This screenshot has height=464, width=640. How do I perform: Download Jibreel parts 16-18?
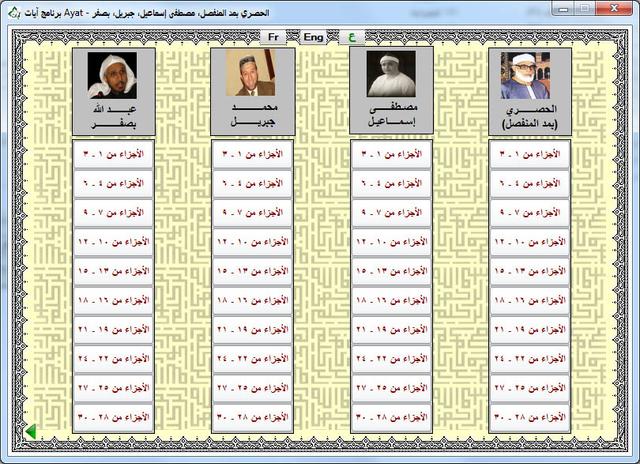pyautogui.click(x=253, y=300)
